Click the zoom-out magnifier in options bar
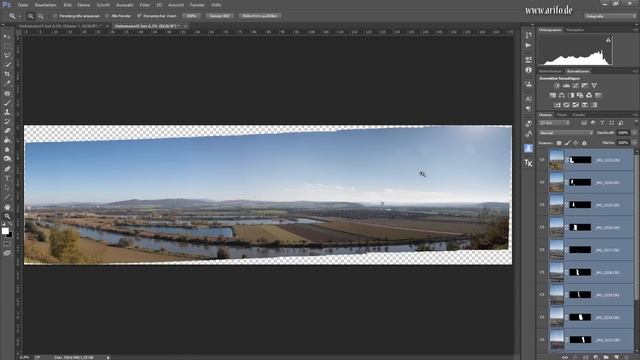The width and height of the screenshot is (640, 360). [41, 16]
